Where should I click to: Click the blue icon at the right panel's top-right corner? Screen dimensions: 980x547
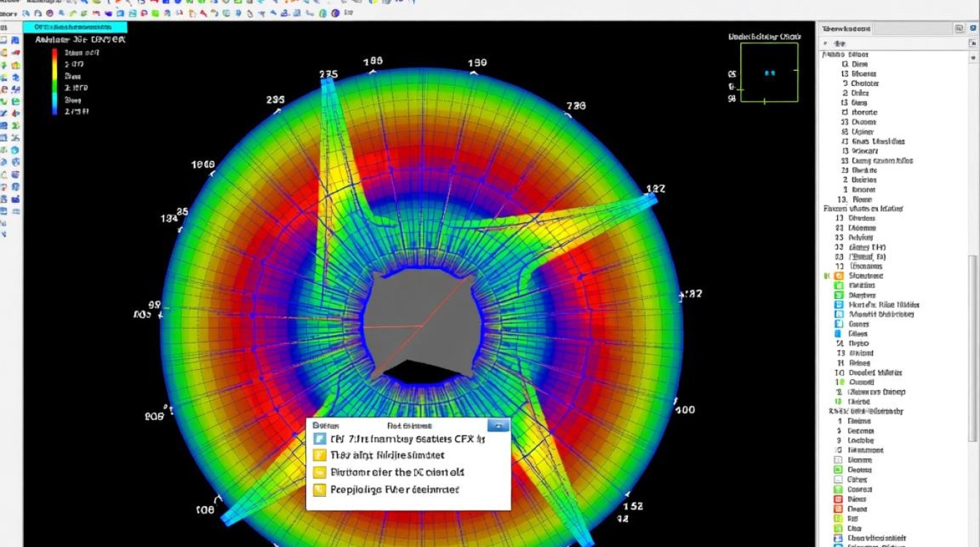[973, 28]
